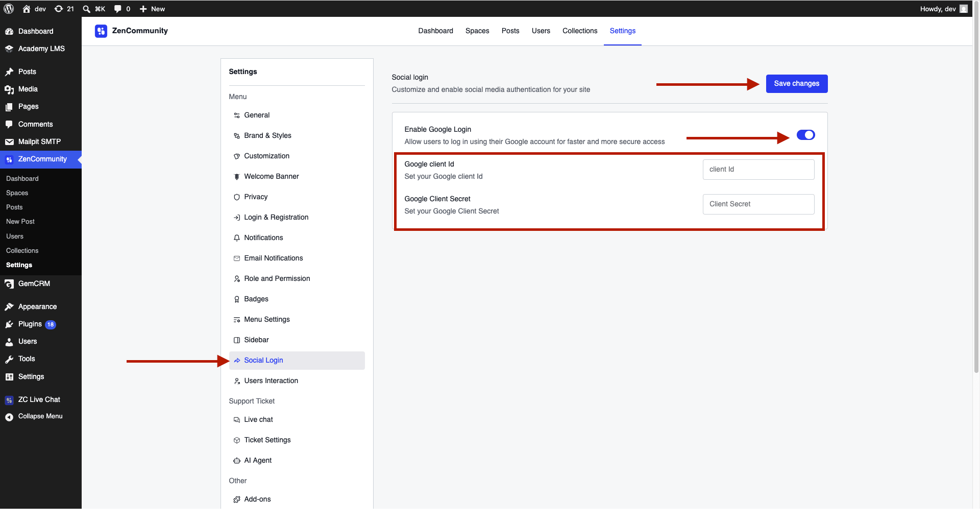980x522 pixels.
Task: Click the Save changes button
Action: (797, 84)
